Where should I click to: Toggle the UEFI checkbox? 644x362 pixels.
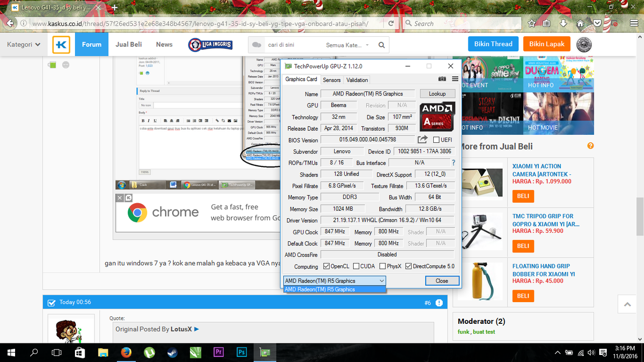[x=436, y=140]
